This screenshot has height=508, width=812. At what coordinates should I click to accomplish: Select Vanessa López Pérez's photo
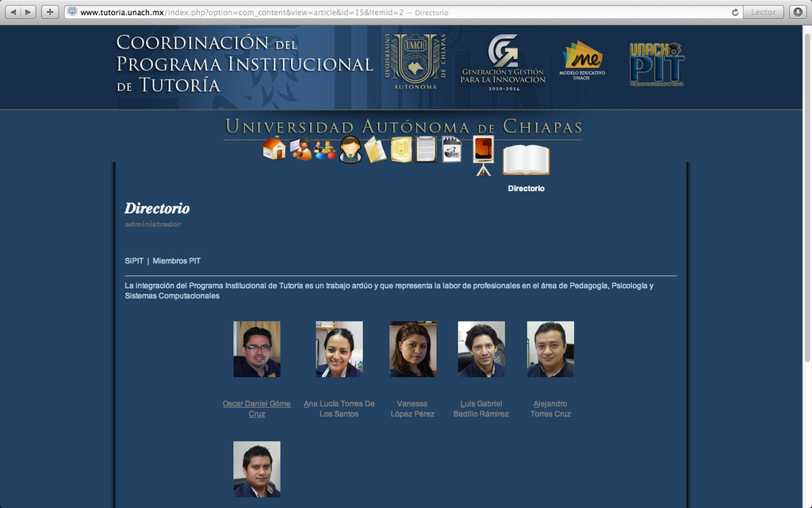[412, 349]
